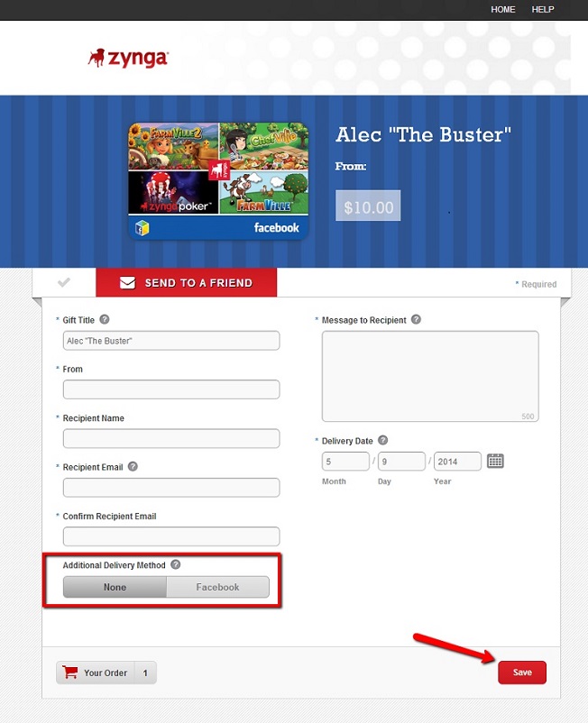Open the calendar date picker icon
The width and height of the screenshot is (588, 723).
point(495,461)
